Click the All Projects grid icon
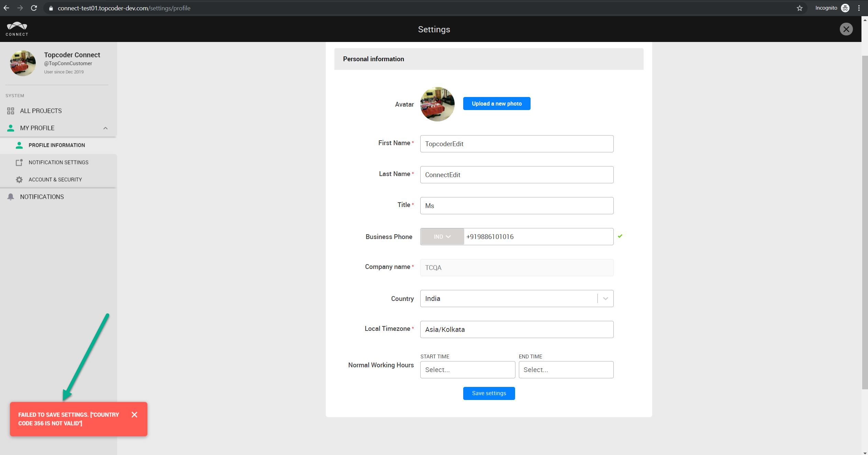This screenshot has height=455, width=868. point(11,111)
